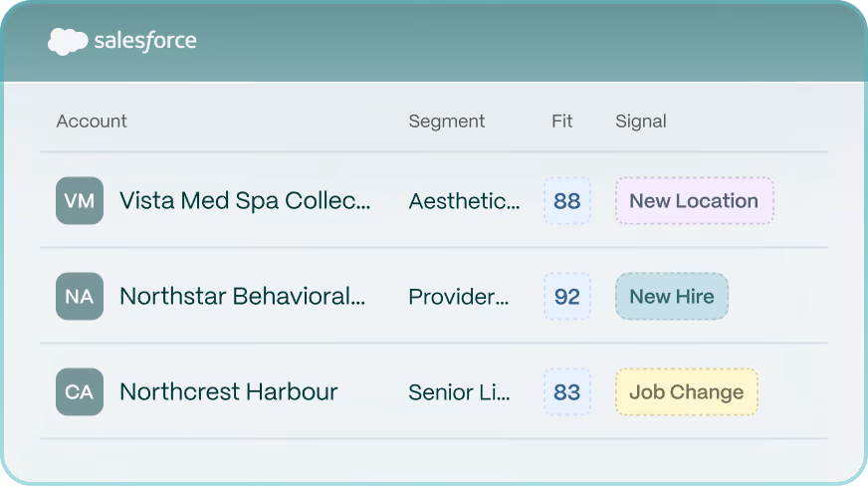Click the CA account avatar icon
The width and height of the screenshot is (868, 486).
[x=80, y=392]
